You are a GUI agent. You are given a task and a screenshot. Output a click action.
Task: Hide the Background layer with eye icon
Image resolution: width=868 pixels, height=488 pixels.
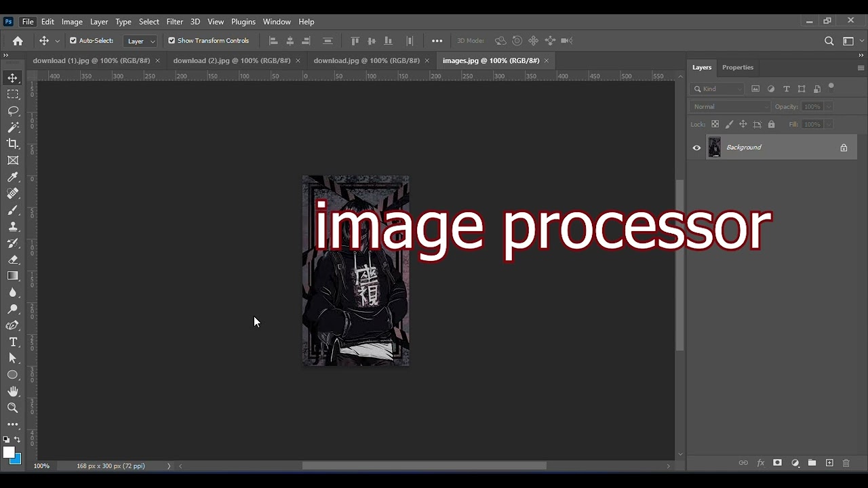696,148
